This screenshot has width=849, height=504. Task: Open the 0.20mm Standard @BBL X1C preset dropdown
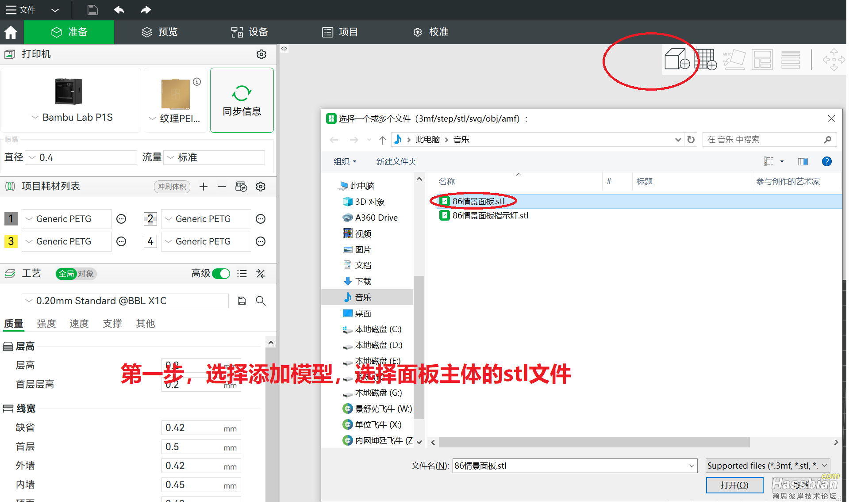[x=29, y=301]
